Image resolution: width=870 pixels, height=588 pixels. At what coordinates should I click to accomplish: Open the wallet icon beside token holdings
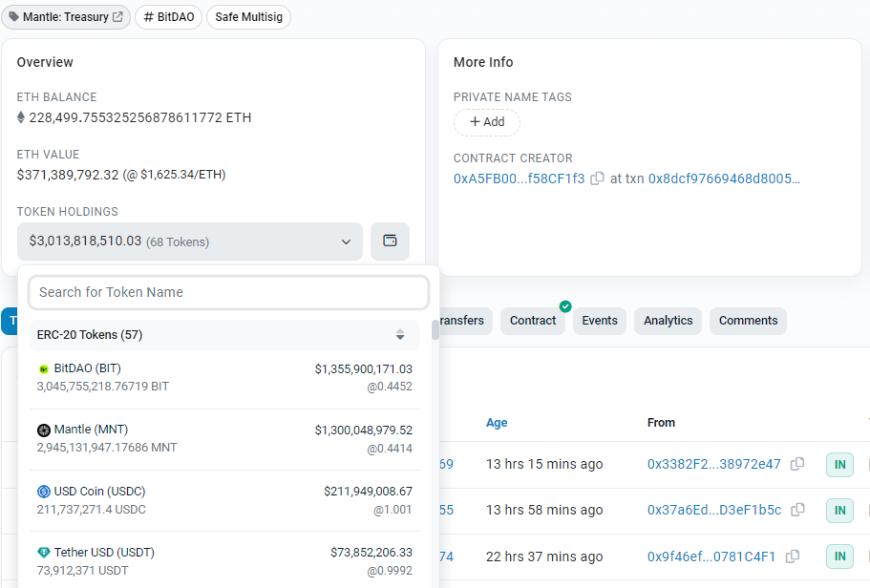[391, 241]
